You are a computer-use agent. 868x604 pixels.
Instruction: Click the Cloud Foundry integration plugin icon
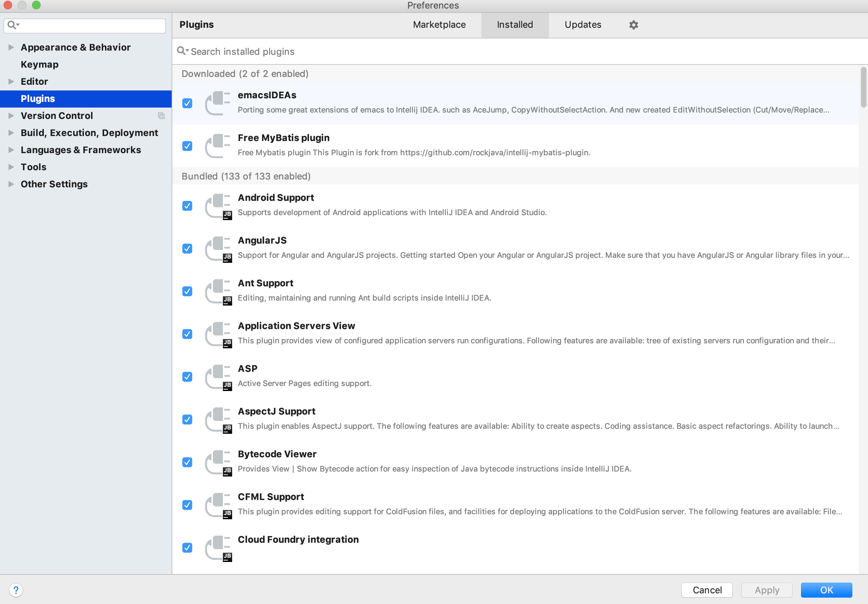coord(218,548)
